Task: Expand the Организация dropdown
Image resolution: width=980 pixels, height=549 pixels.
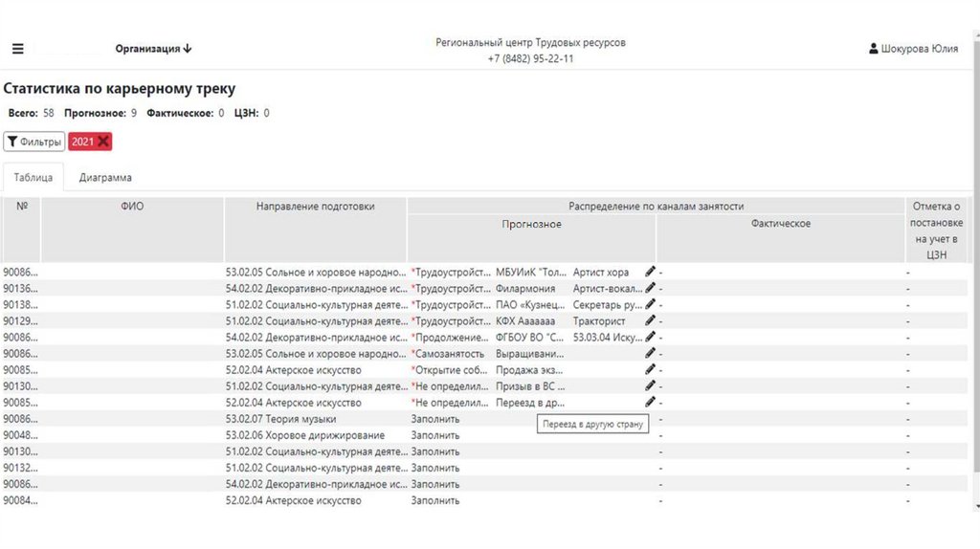Action: [153, 49]
